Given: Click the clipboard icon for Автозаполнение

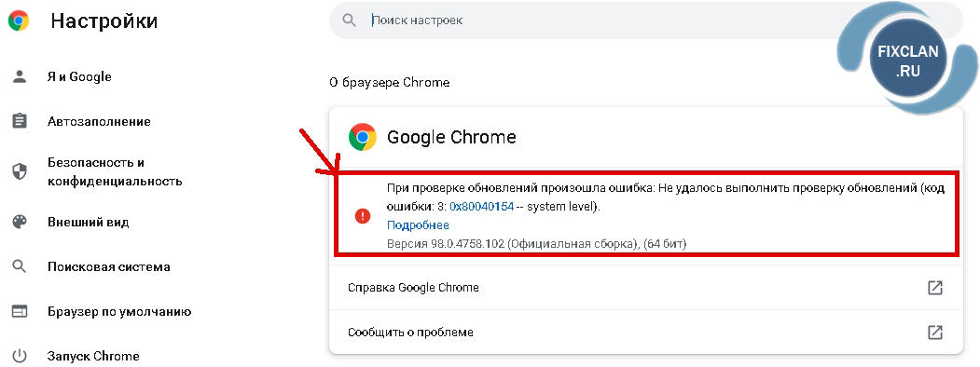Looking at the screenshot, I should pyautogui.click(x=20, y=121).
